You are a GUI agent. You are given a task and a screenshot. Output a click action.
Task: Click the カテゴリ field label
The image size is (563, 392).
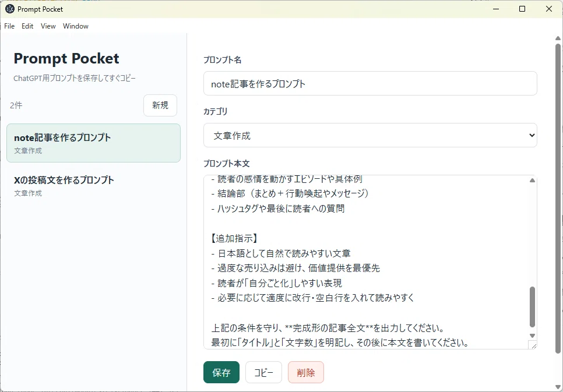(x=216, y=112)
